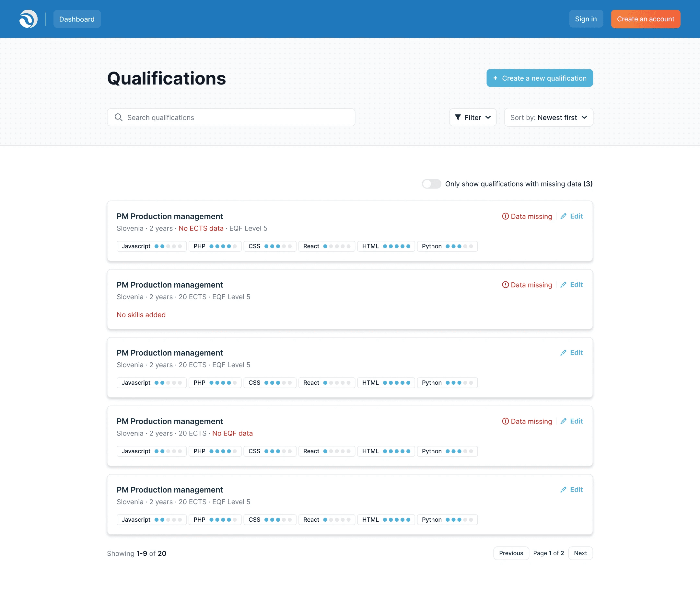Click the funnel icon on Filter
This screenshot has width=700, height=601.
click(458, 118)
